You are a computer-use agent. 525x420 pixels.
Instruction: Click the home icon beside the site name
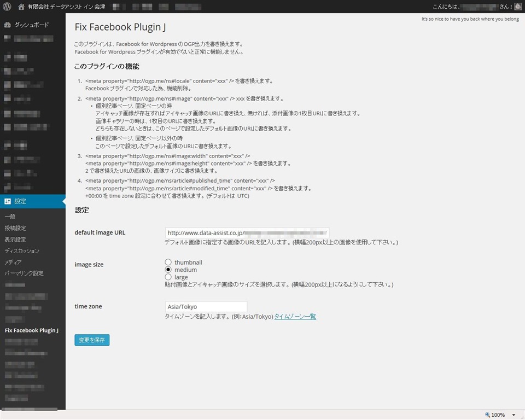[21, 7]
